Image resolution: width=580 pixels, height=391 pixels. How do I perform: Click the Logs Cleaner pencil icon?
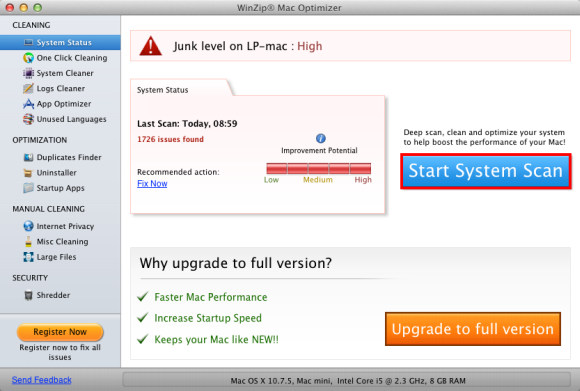click(x=28, y=88)
